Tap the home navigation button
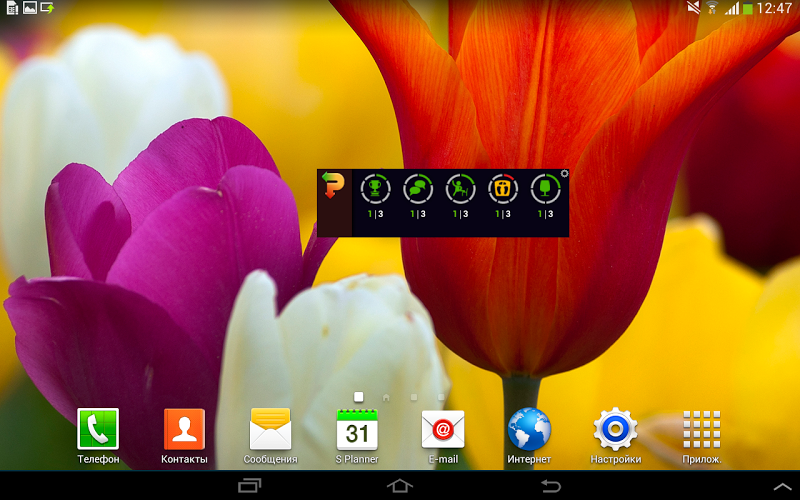800x500 pixels. point(399,485)
